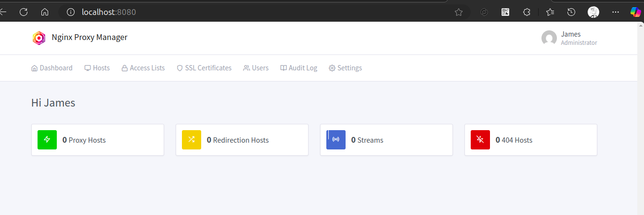The image size is (644, 215).
Task: Click the yellow Redirection Hosts shuffle icon
Action: pyautogui.click(x=192, y=140)
